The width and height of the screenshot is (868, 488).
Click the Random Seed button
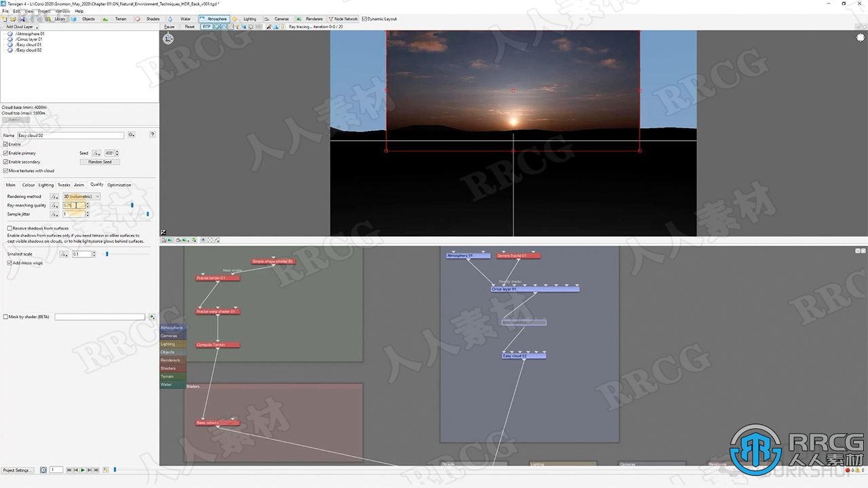tap(100, 162)
